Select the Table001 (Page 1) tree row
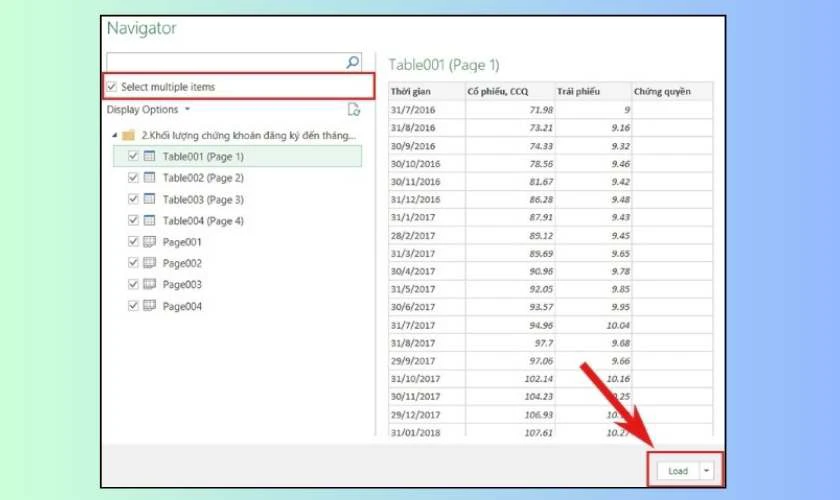The height and width of the screenshot is (500, 840). (x=237, y=156)
